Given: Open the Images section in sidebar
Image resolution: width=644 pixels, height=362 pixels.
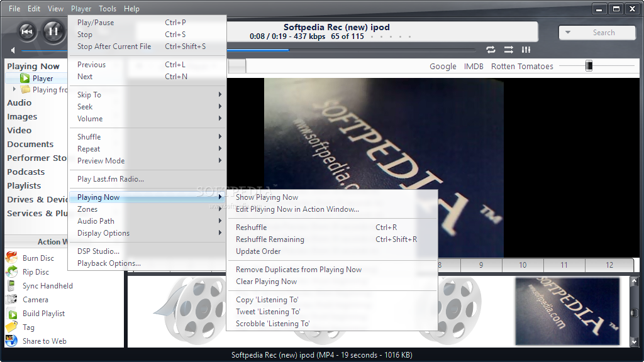Looking at the screenshot, I should pos(22,116).
